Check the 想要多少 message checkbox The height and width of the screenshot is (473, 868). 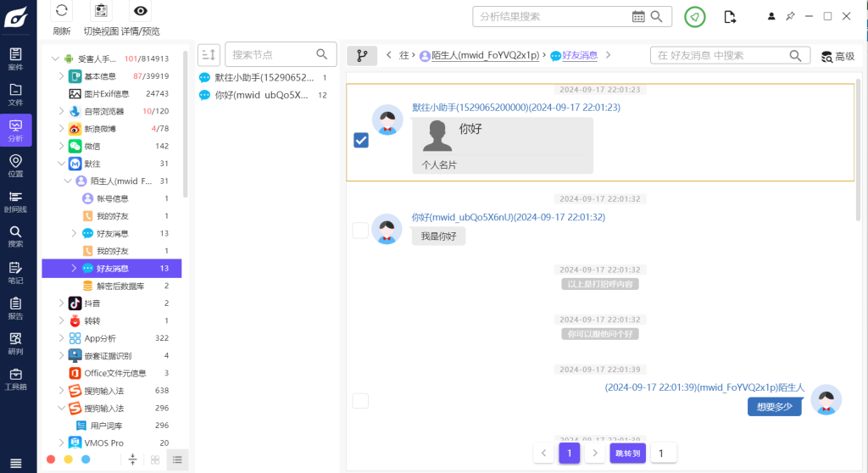[x=360, y=400]
